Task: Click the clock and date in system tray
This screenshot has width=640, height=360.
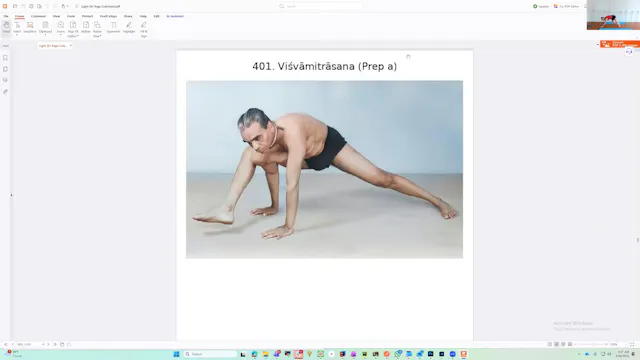Action: click(623, 354)
